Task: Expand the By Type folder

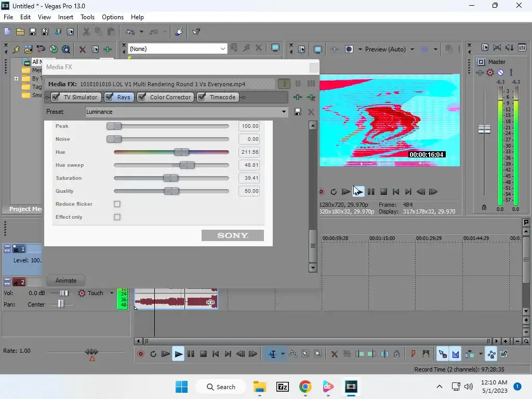Action: [16, 78]
